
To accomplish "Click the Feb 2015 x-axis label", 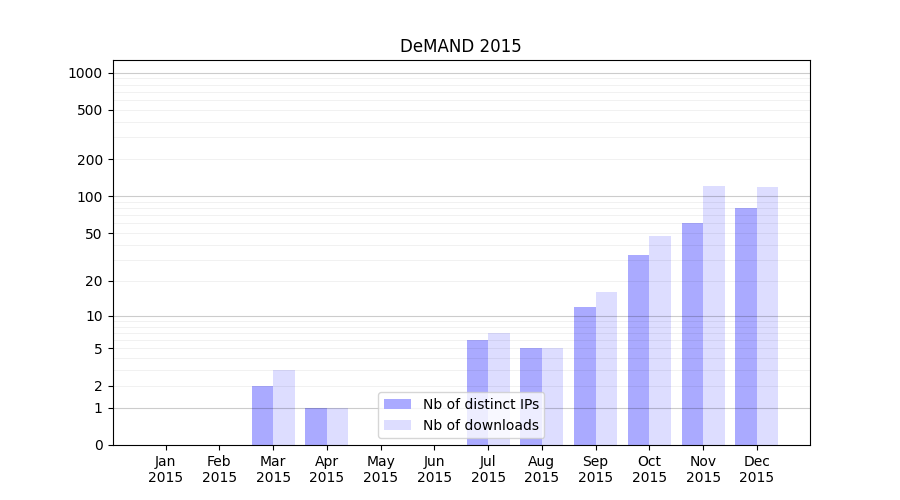I will coord(220,469).
